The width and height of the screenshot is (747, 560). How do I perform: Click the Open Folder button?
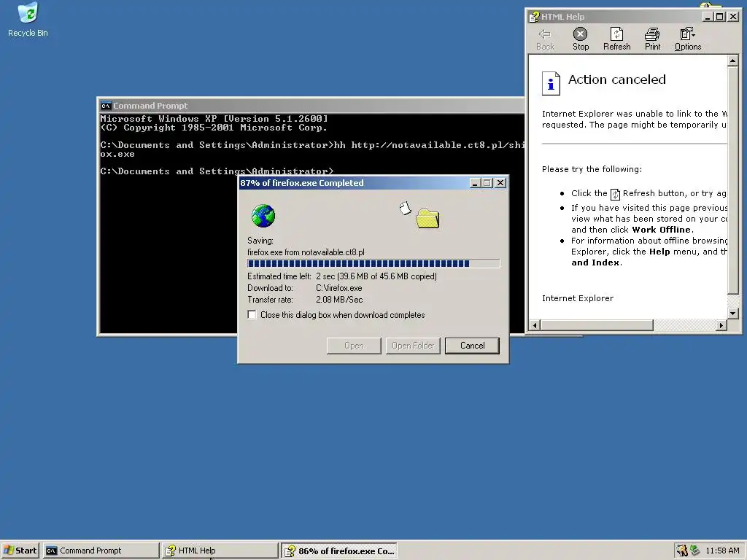pos(413,346)
